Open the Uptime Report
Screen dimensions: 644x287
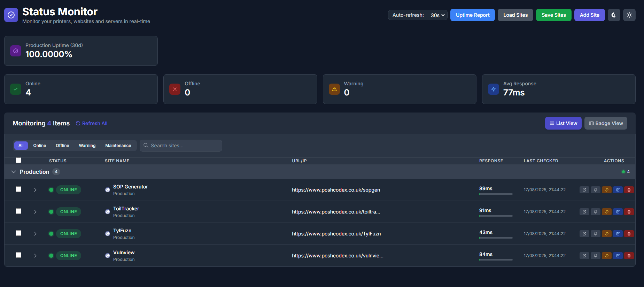coord(473,15)
